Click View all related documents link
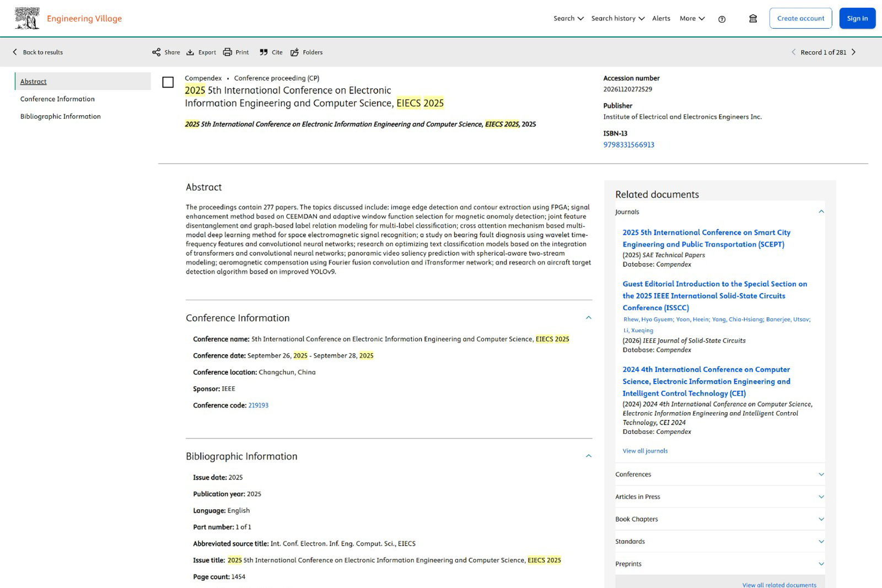Screen dimensions: 882x588 [x=779, y=584]
